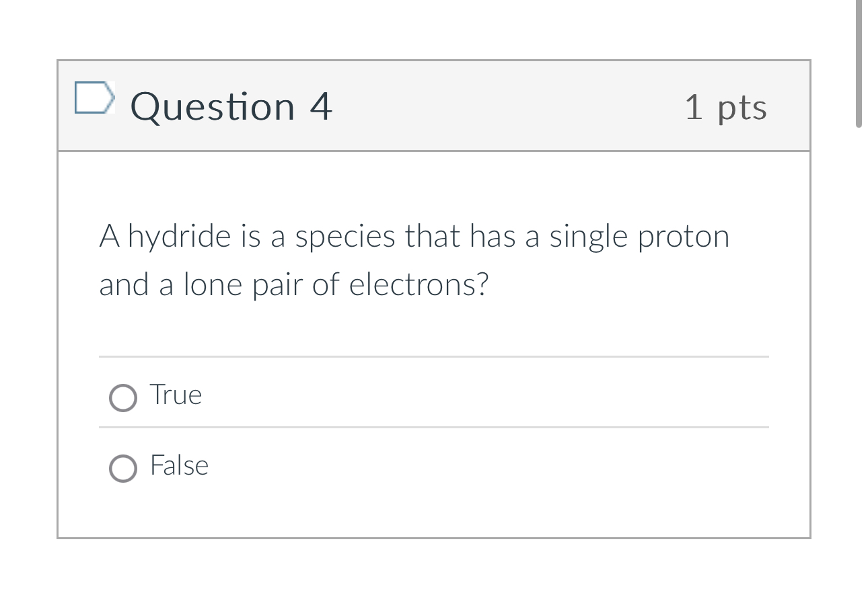Click the divider above the True option
Image resolution: width=868 pixels, height=595 pixels.
coord(434,356)
